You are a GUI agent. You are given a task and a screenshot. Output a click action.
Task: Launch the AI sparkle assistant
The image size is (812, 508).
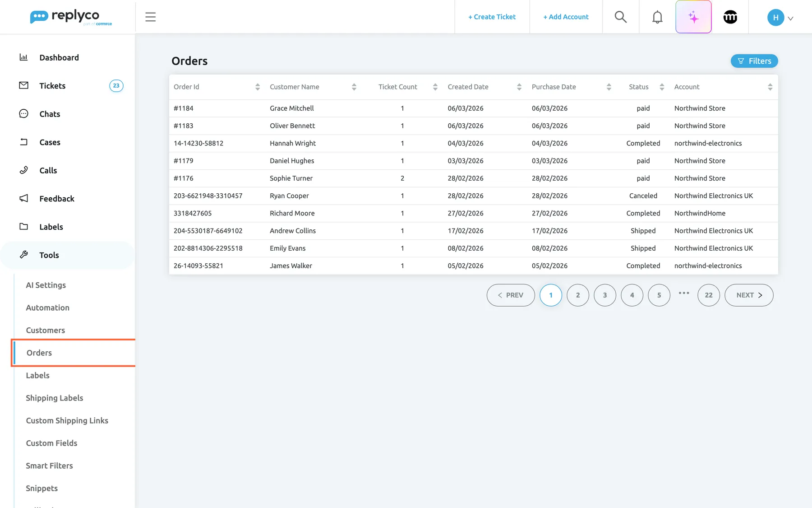pyautogui.click(x=693, y=17)
